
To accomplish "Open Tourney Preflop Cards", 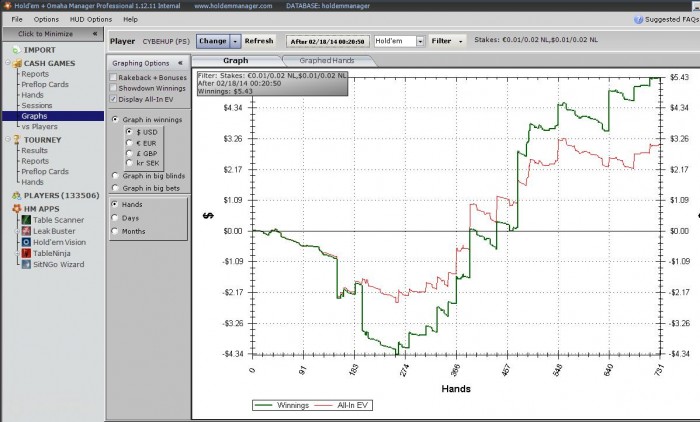I will (x=45, y=171).
